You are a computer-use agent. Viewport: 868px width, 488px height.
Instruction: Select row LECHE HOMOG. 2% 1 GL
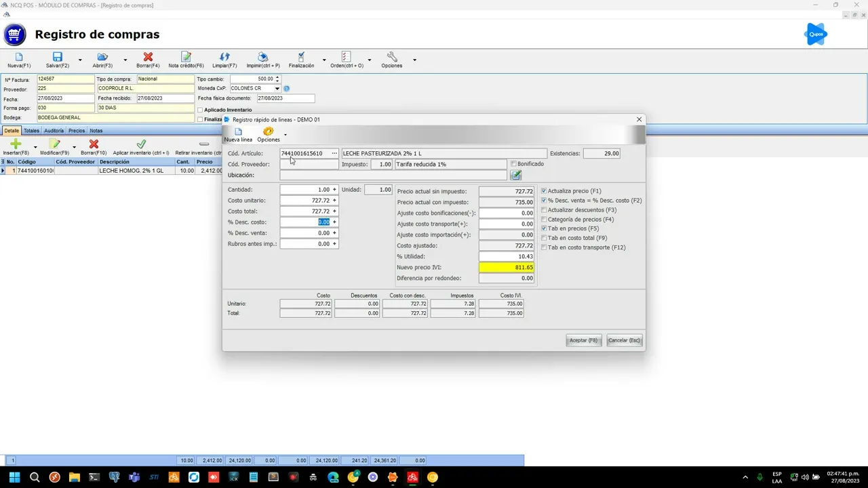point(111,171)
